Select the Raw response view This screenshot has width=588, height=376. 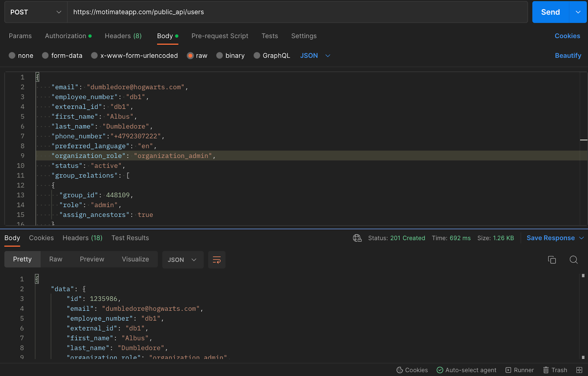click(x=56, y=259)
